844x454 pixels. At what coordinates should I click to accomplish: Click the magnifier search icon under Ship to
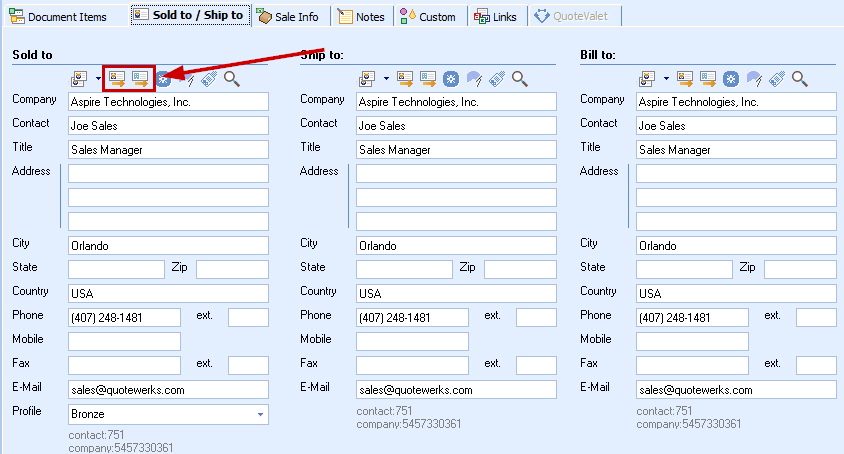(x=519, y=78)
